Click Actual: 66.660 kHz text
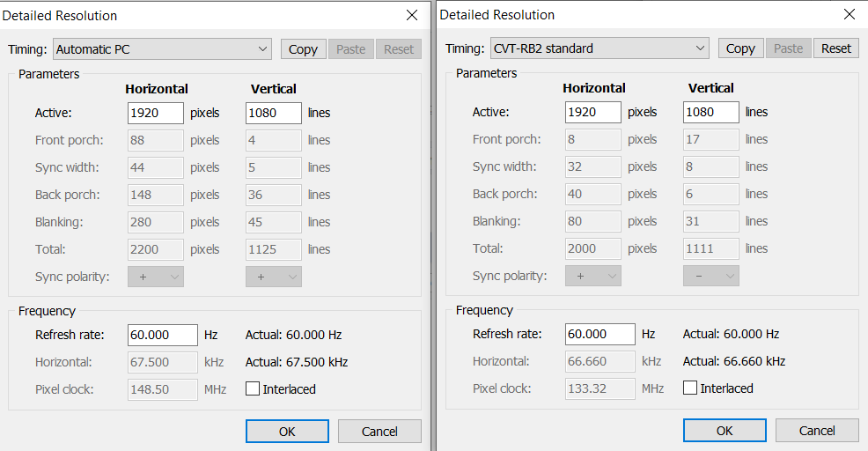 [734, 361]
